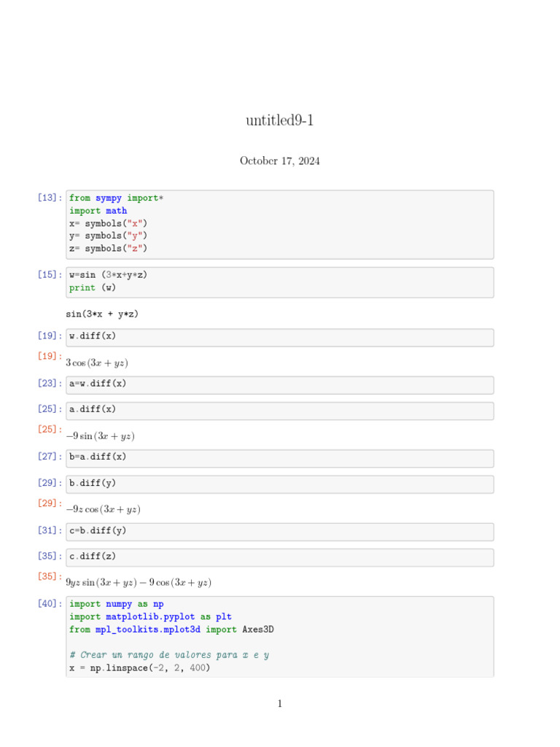The image size is (560, 747).
Task: Click the output 9yz sin(3x+yz) − 9 cos(3x+yz)
Action: [139, 583]
